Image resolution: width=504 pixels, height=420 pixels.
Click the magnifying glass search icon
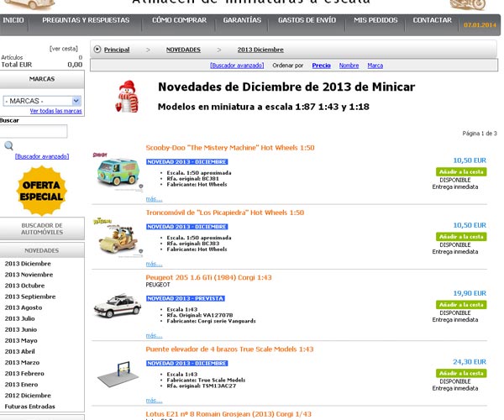click(x=9, y=146)
